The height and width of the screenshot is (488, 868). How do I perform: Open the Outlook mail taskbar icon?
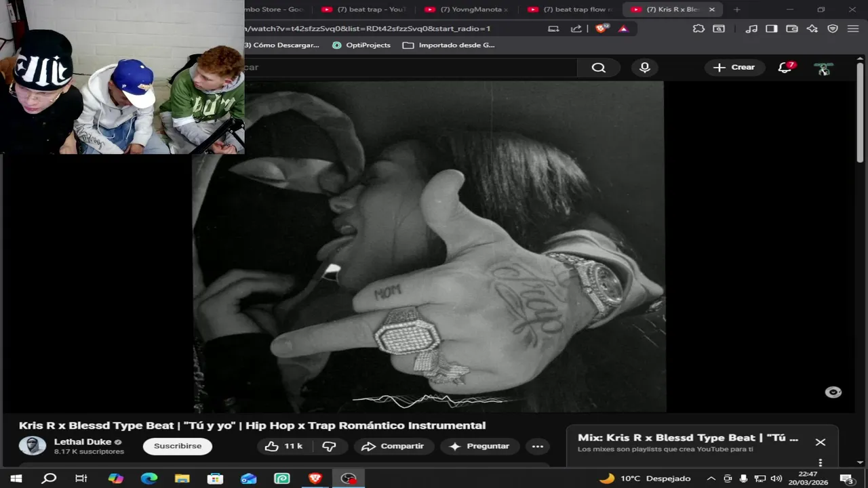pyautogui.click(x=248, y=479)
